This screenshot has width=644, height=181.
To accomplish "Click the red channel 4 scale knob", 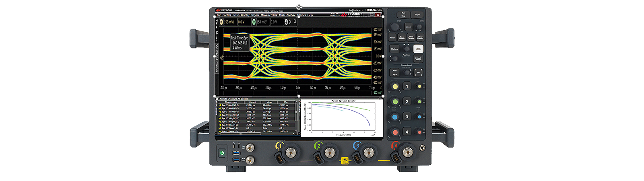I will pyautogui.click(x=395, y=132).
